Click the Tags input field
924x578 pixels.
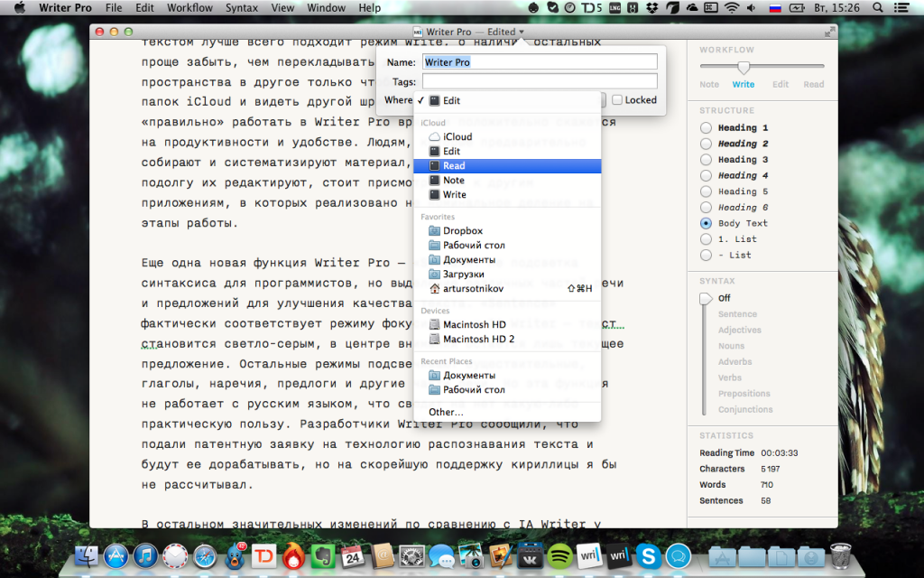pyautogui.click(x=540, y=81)
